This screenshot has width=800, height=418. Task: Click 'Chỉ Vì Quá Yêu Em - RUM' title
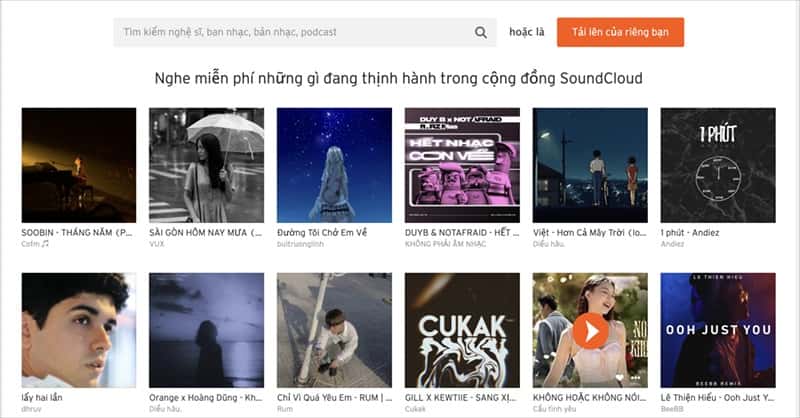tap(333, 397)
